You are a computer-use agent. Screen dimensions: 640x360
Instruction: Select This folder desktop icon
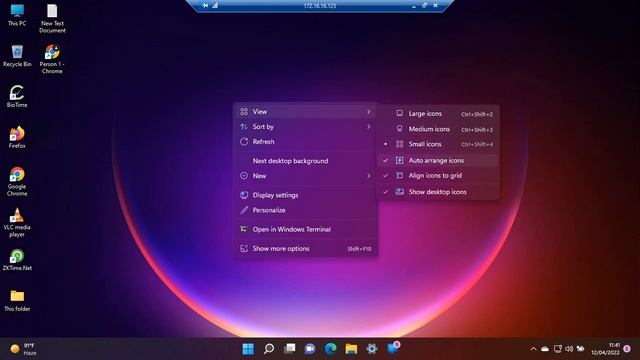click(17, 301)
